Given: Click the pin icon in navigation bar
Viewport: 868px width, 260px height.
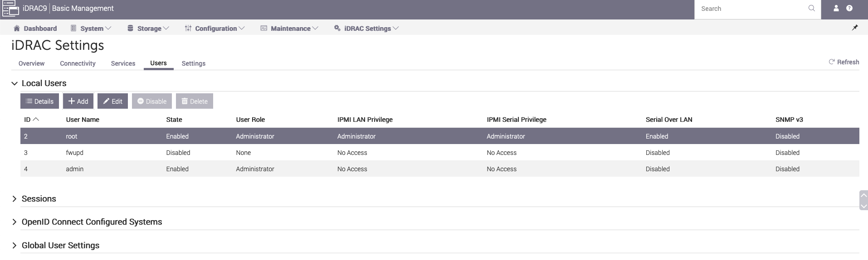Looking at the screenshot, I should 854,28.
